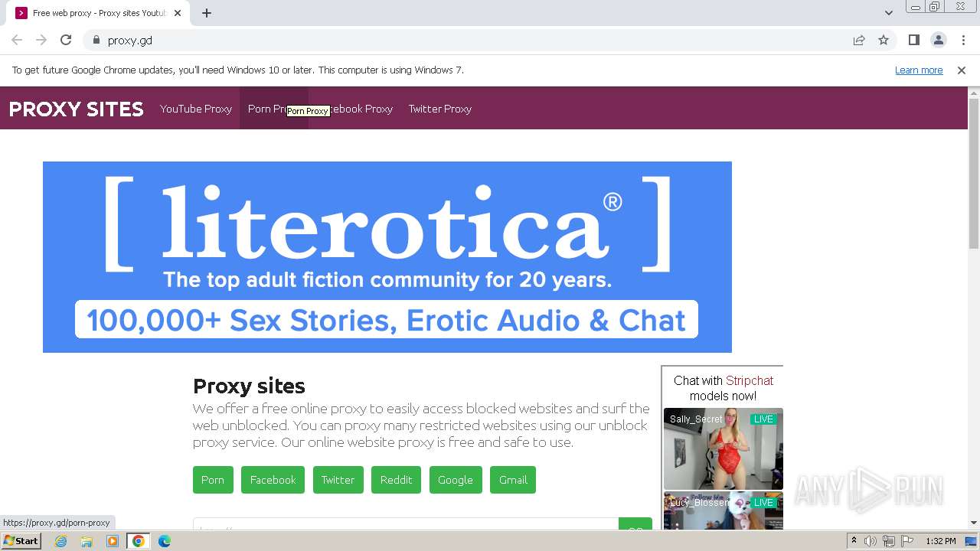Click the page vertical scrollbar thumb
The image size is (980, 551).
tap(974, 174)
